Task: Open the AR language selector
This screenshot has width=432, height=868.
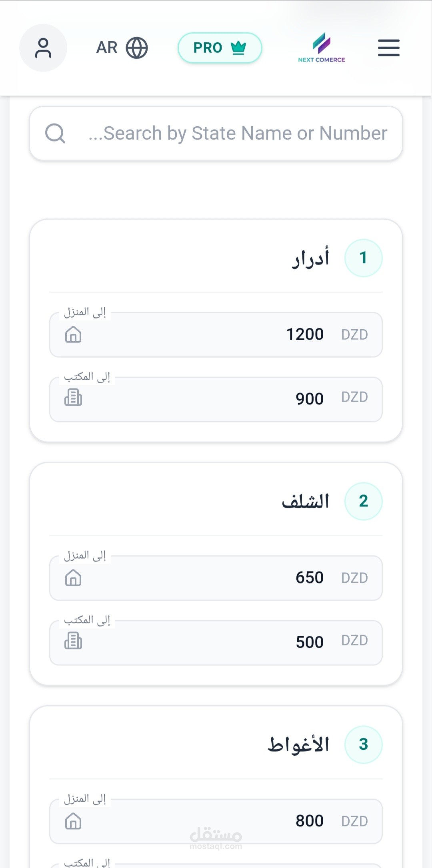Action: point(107,48)
